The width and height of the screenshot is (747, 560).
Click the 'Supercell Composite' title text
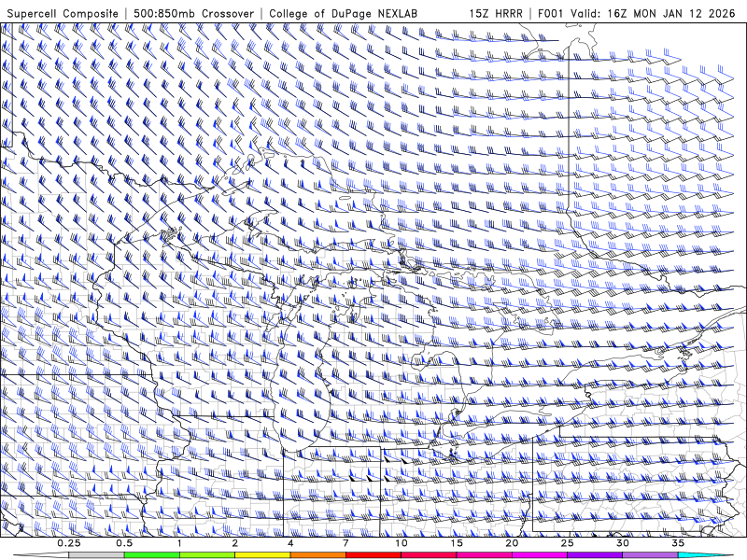click(63, 13)
